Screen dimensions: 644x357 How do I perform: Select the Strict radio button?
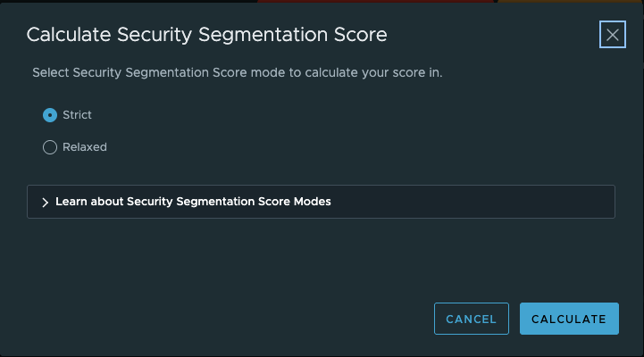pyautogui.click(x=50, y=115)
